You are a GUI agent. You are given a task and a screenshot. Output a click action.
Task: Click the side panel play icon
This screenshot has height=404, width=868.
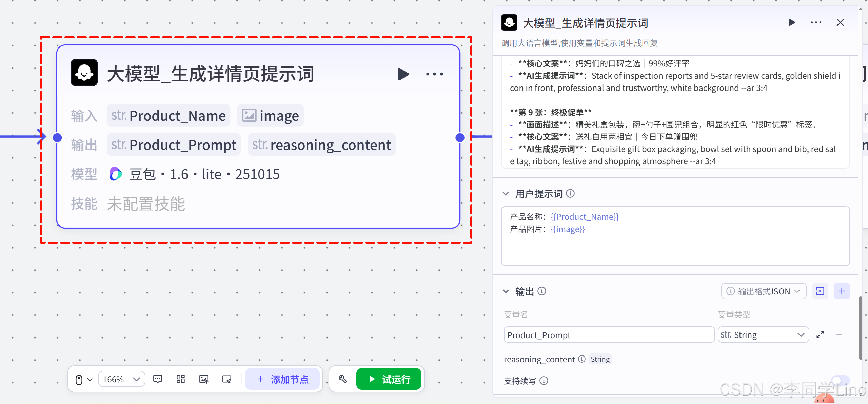click(x=792, y=23)
